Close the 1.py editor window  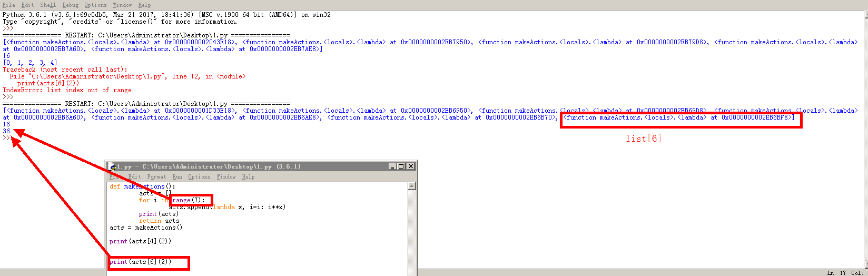tap(410, 166)
